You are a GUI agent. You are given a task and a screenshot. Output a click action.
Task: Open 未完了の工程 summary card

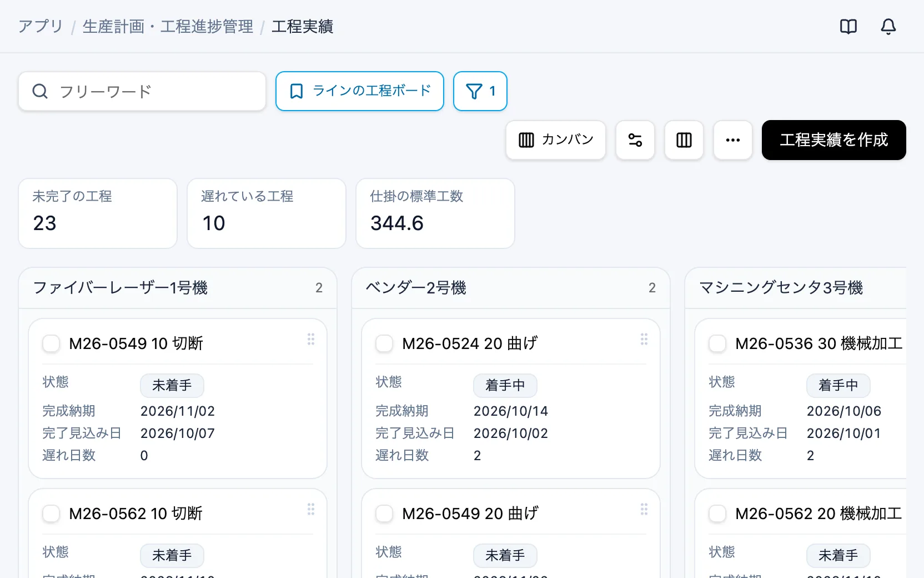98,213
